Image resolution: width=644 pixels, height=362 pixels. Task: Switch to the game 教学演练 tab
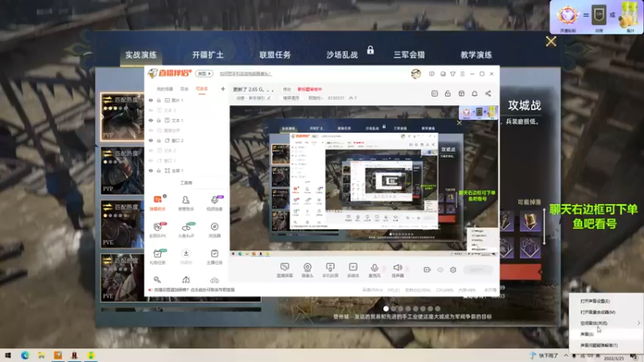pos(476,55)
